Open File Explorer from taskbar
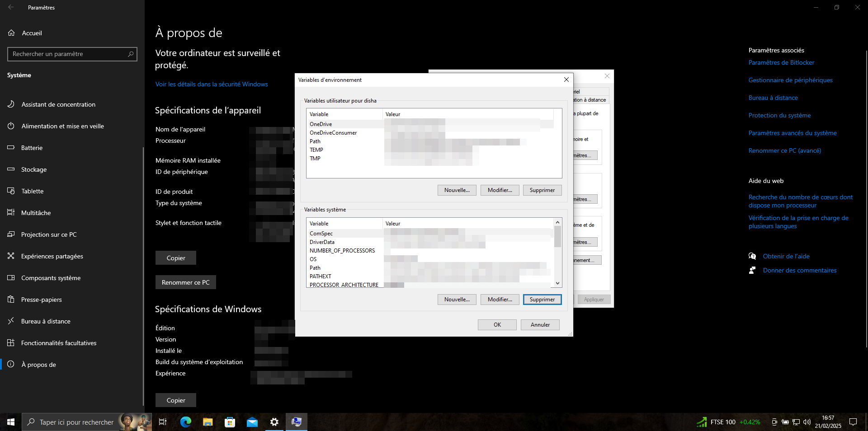Viewport: 868px width, 431px height. pos(208,422)
